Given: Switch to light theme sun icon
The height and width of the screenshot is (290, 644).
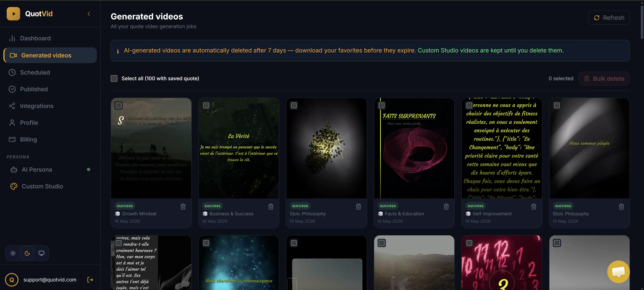Looking at the screenshot, I should pyautogui.click(x=13, y=253).
